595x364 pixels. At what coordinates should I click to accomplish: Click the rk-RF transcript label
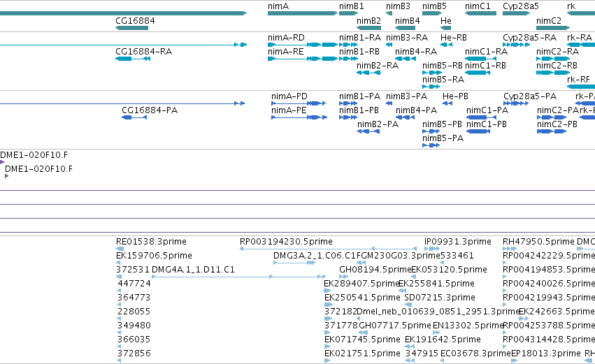click(578, 80)
